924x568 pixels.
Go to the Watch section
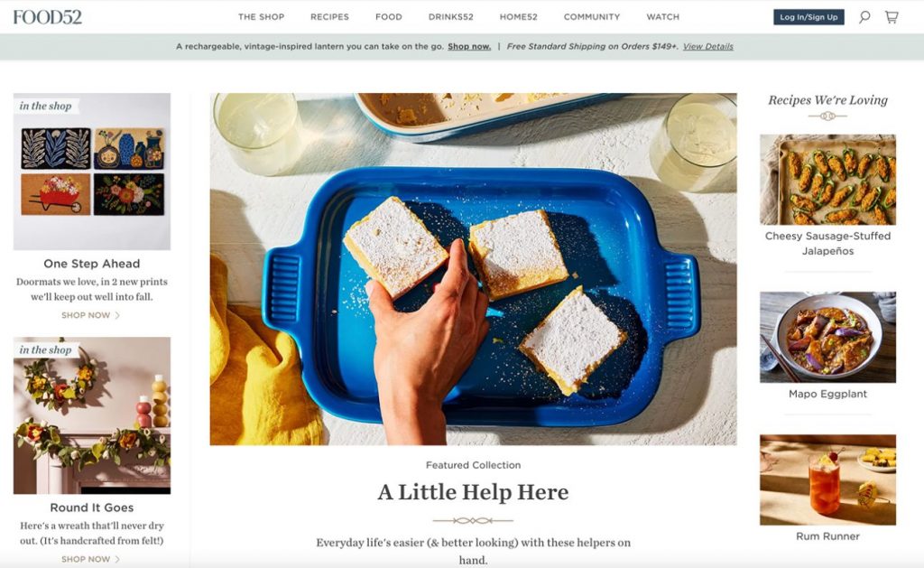pos(663,17)
